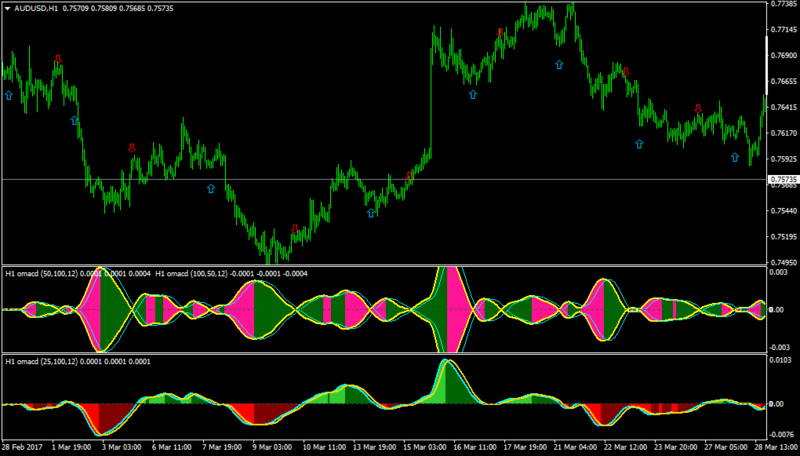Click the 0.003 scale value in the omacd panel

coord(779,272)
